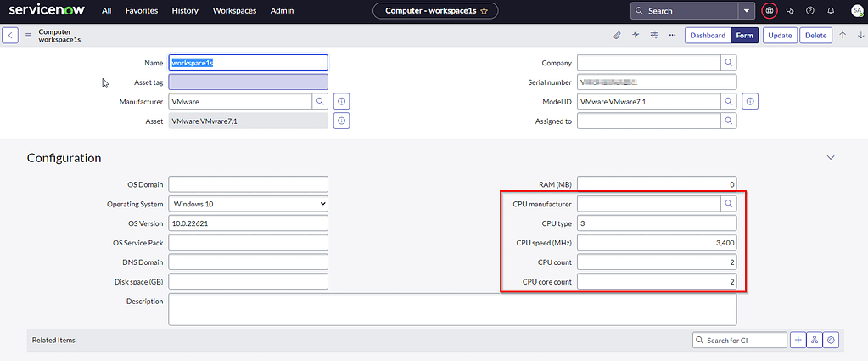Click the CPU type input field
The image size is (868, 361).
[656, 223]
